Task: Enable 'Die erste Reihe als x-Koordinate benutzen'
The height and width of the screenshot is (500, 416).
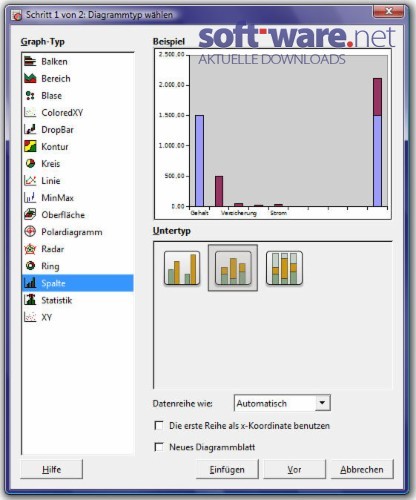Action: [159, 426]
